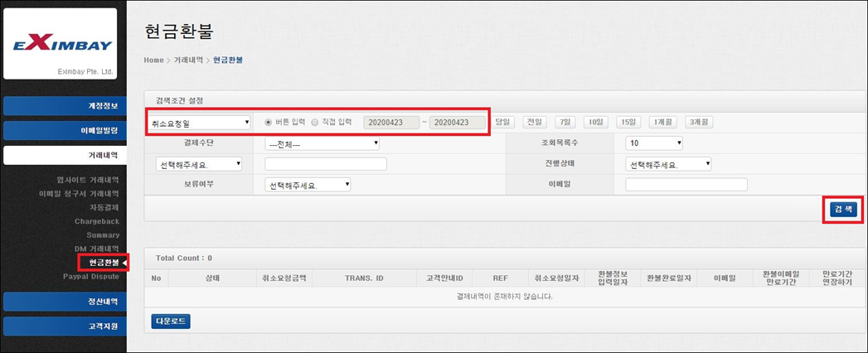Click the 전일 date range button
The width and height of the screenshot is (868, 353).
(x=535, y=123)
